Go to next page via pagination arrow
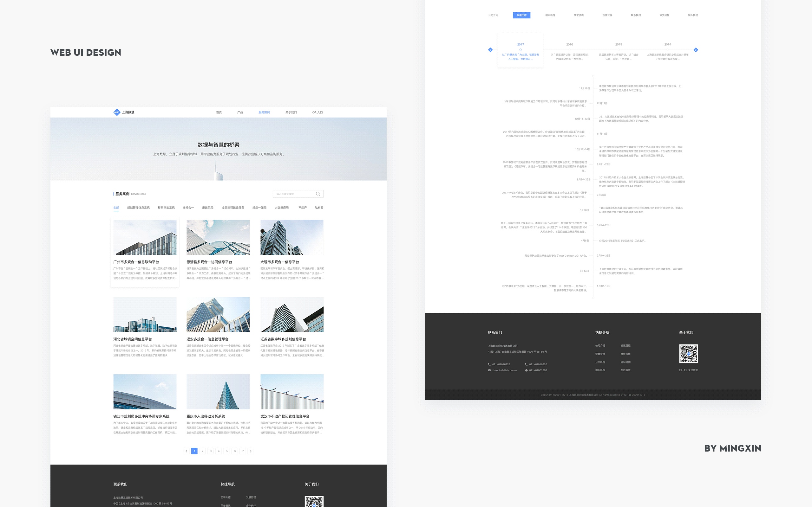 tap(251, 451)
